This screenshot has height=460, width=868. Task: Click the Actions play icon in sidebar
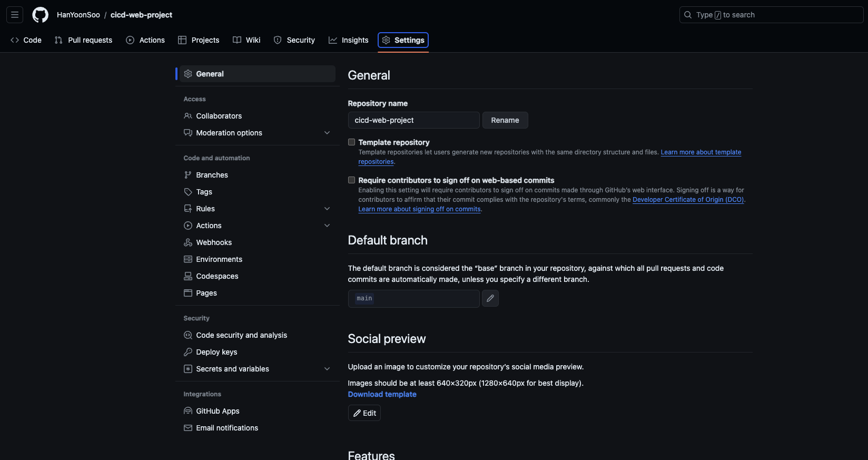click(188, 226)
